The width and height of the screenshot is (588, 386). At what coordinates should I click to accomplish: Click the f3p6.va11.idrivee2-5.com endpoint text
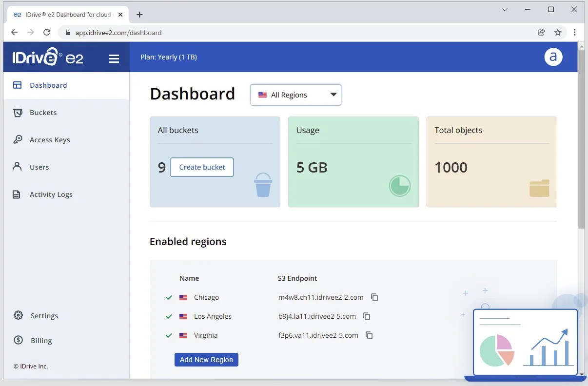tap(318, 335)
